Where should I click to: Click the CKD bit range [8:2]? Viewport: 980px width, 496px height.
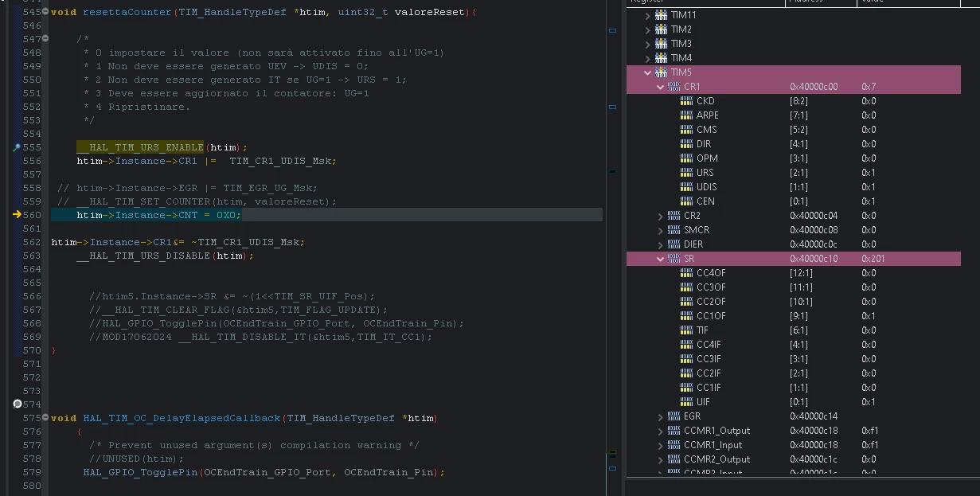tap(799, 101)
